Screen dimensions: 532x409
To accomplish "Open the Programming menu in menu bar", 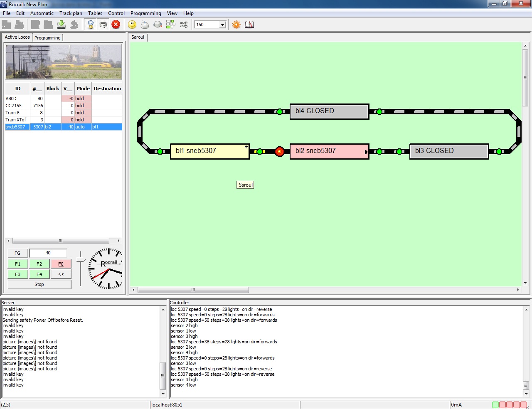I will point(146,13).
